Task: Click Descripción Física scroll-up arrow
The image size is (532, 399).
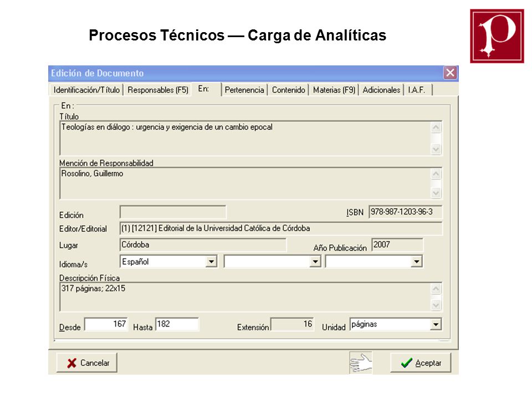Action: (x=436, y=289)
